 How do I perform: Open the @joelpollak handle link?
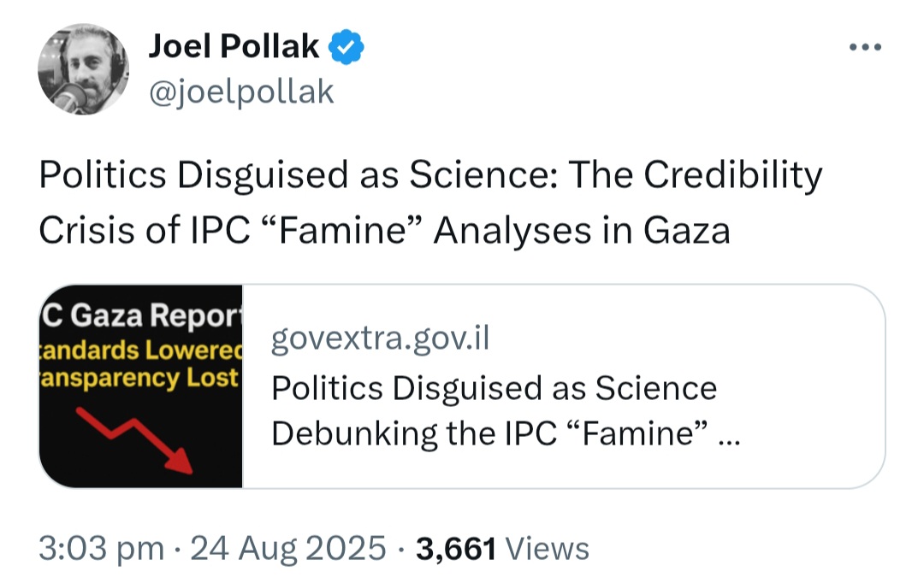coord(240,91)
